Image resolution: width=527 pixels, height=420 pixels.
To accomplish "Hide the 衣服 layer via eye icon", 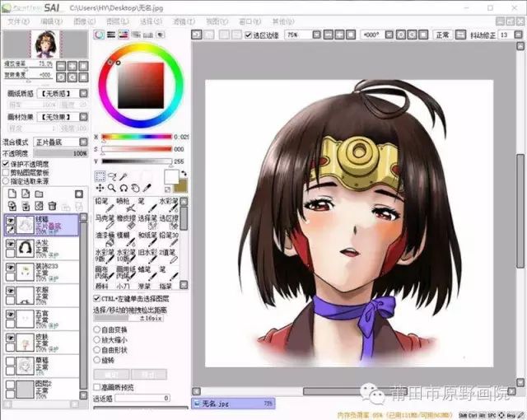I will click(x=11, y=291).
